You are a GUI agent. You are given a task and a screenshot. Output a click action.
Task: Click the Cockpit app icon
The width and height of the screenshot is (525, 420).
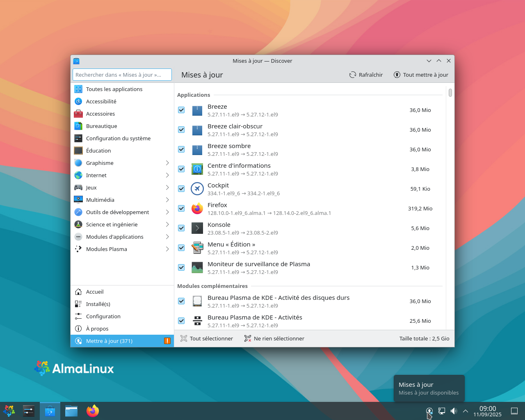(197, 189)
